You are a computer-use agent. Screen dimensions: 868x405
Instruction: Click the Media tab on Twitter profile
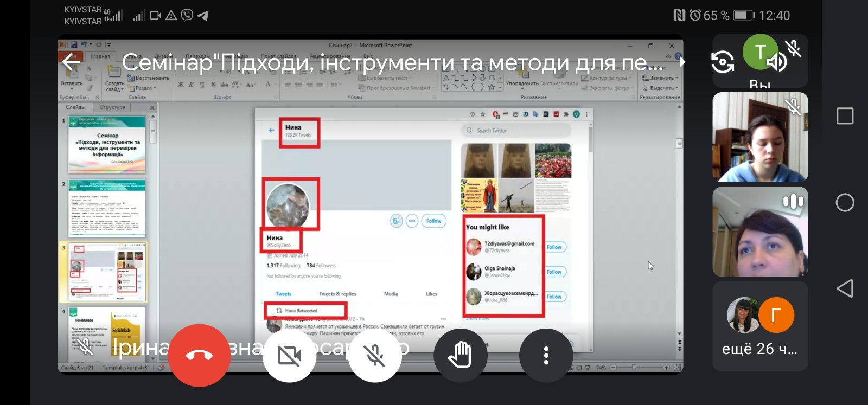(x=391, y=294)
